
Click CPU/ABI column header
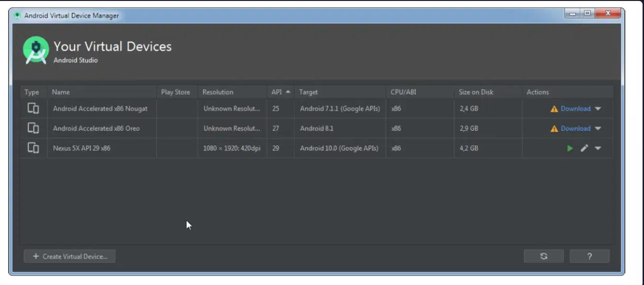pyautogui.click(x=419, y=92)
